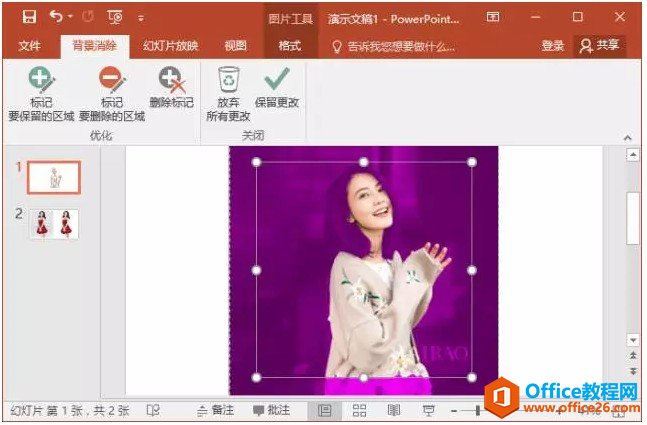
Task: Switch to the Slide Show tab
Action: tap(171, 45)
